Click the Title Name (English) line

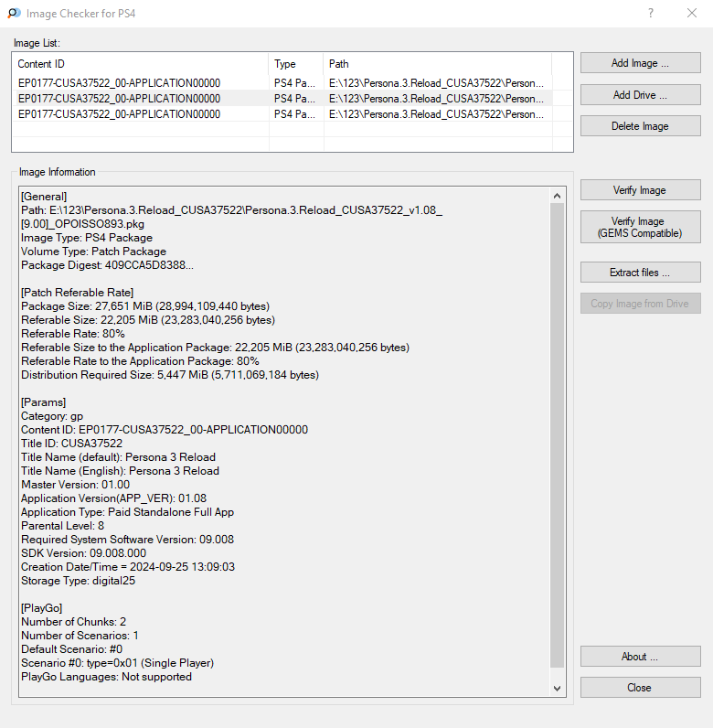tap(121, 471)
